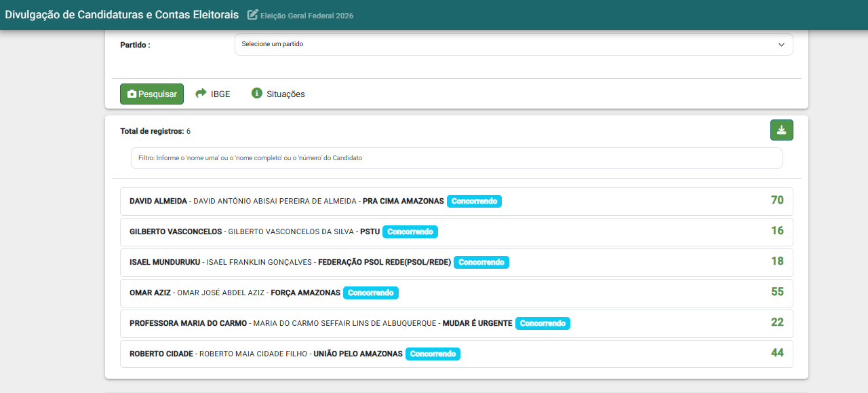Click candidate number 18
The image size is (868, 393).
click(x=777, y=261)
